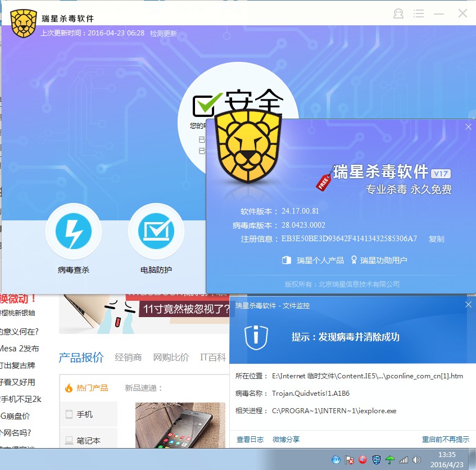Open 查看日志 view log link
476x470 pixels.
coord(250,439)
